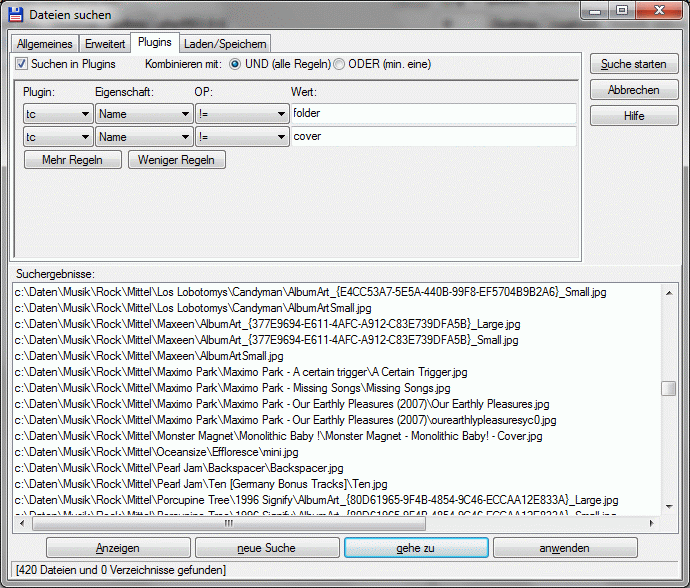Open the Laden/Speichern tab
This screenshot has width=690, height=588.
click(x=225, y=44)
